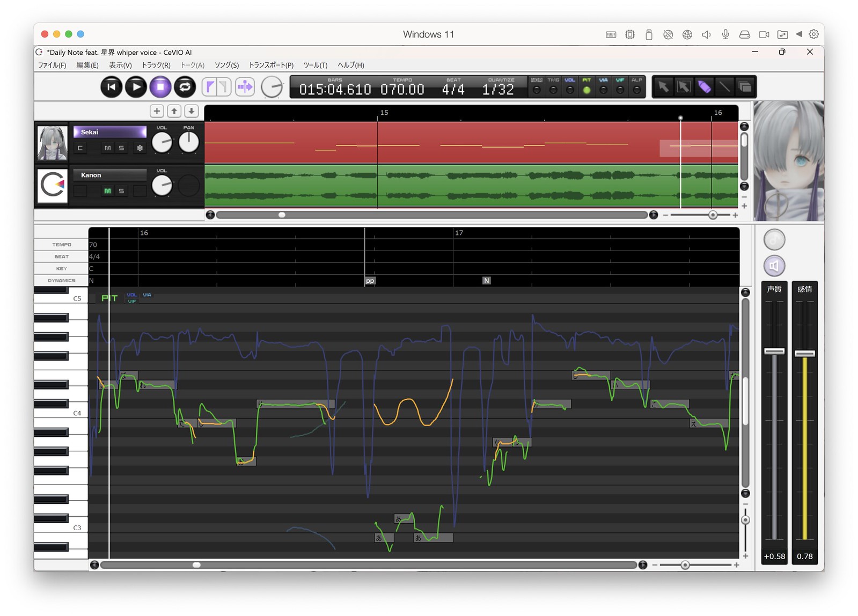Click the N dynamics marker at bar 17
The height and width of the screenshot is (616, 858).
(486, 281)
